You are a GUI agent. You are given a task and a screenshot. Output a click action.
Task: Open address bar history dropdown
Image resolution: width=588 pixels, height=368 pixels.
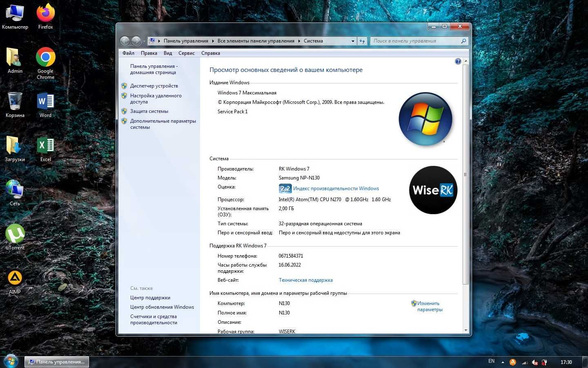click(x=353, y=41)
